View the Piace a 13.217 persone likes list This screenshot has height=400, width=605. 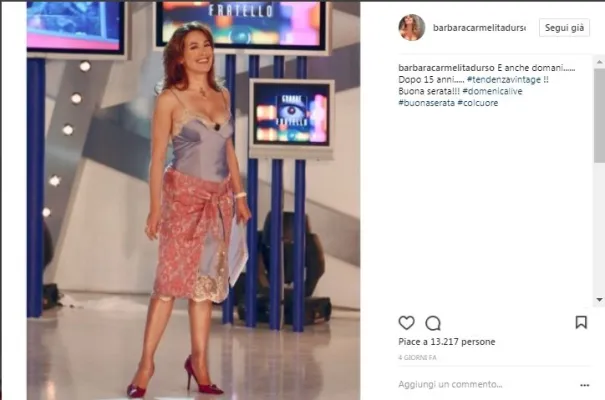[x=447, y=342]
